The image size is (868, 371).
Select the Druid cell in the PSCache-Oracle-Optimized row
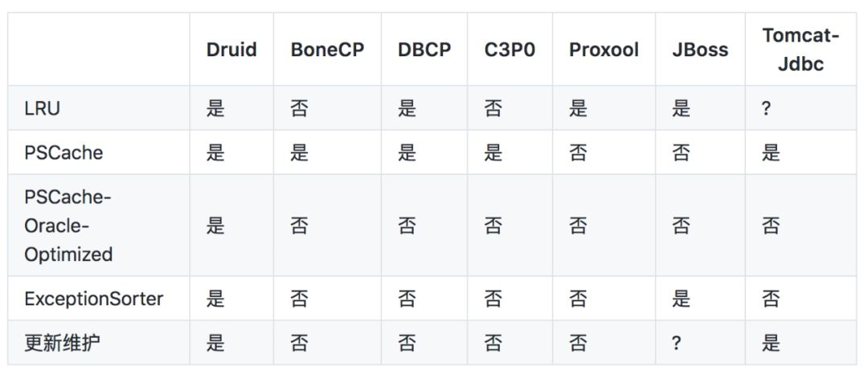click(x=215, y=226)
